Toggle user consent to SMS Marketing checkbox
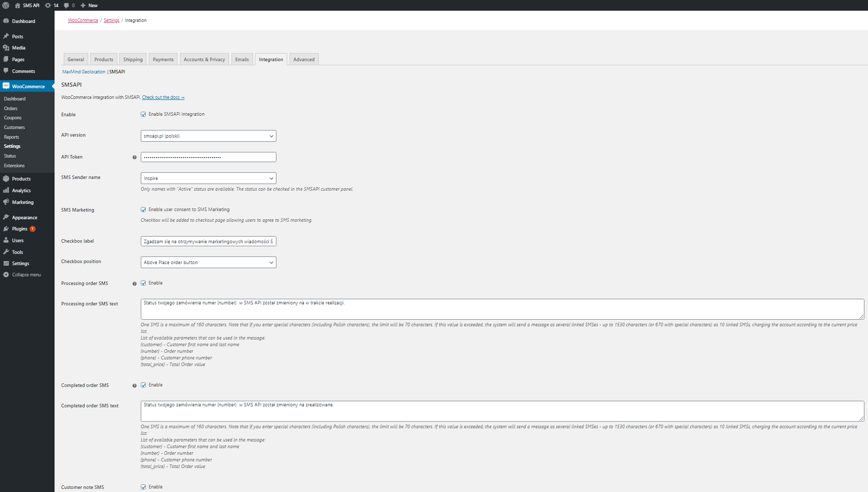868x492 pixels. click(143, 210)
